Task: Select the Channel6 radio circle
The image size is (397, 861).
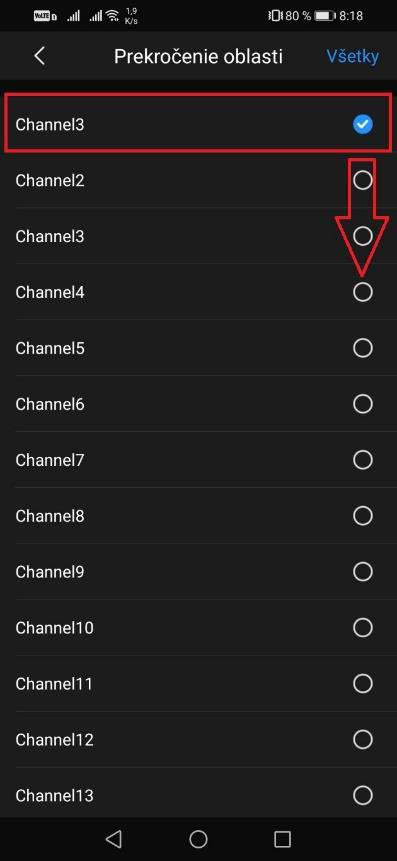Action: coord(362,404)
